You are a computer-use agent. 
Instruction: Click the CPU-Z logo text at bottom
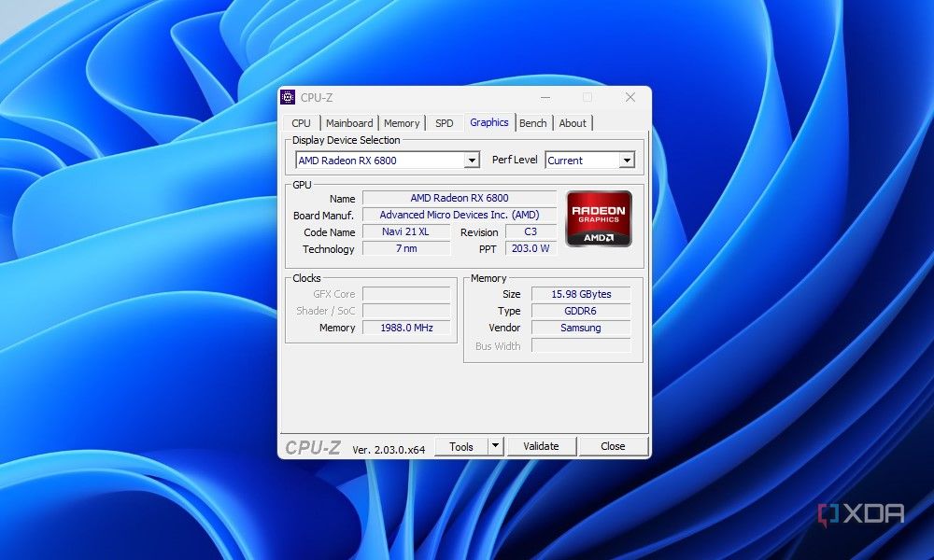click(313, 447)
